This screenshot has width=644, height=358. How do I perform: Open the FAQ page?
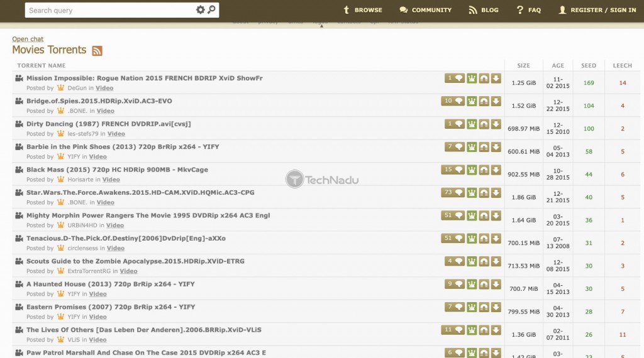point(528,10)
